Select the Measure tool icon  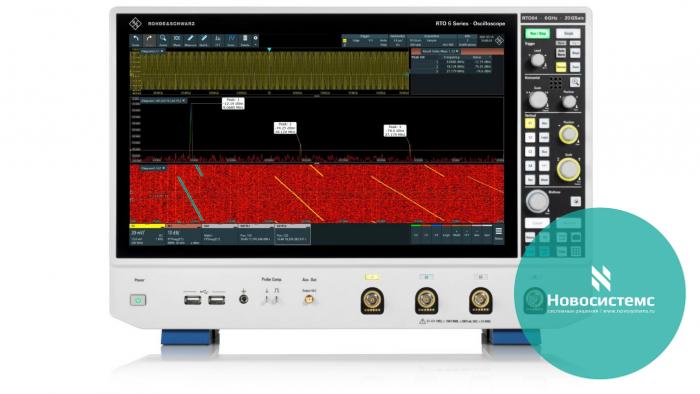click(x=190, y=40)
